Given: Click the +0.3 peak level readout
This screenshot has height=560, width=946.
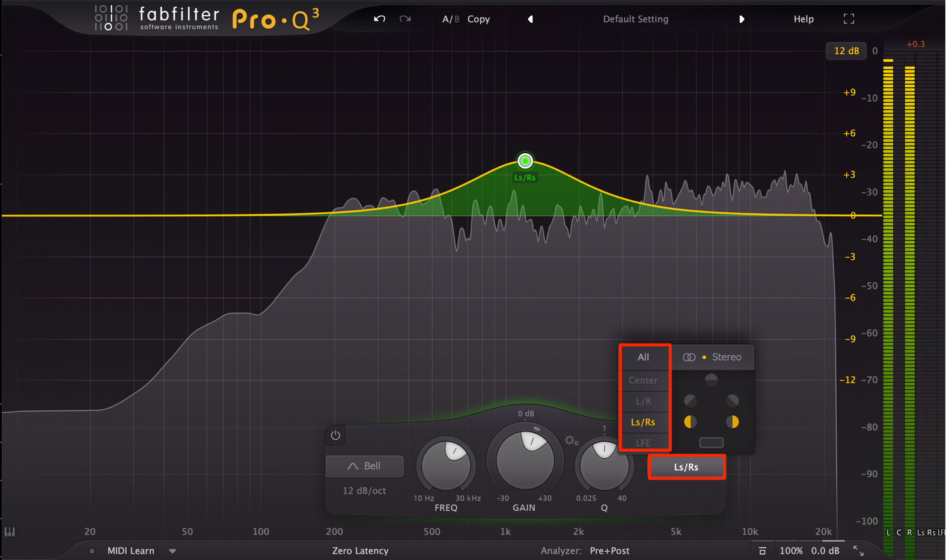Looking at the screenshot, I should [x=916, y=44].
